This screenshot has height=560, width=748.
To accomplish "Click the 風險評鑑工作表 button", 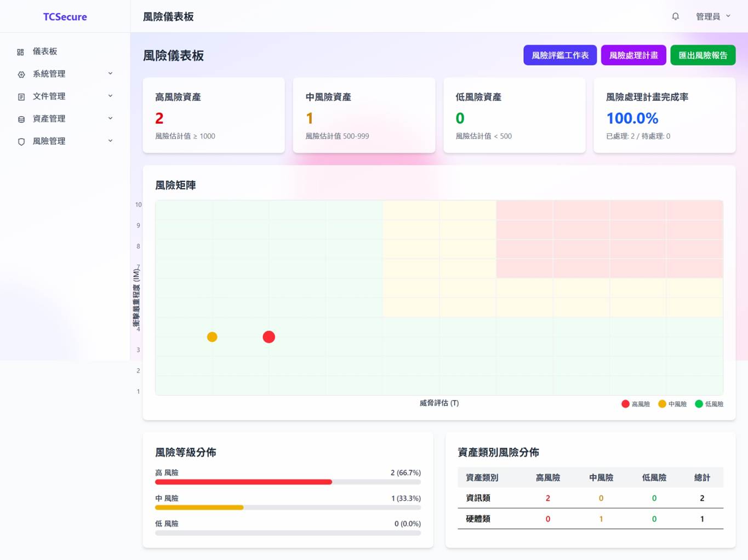I will [x=559, y=55].
